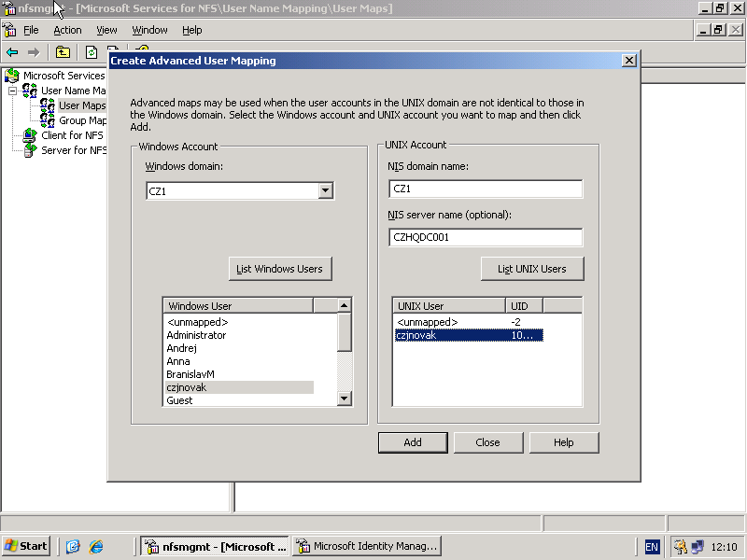
Task: Select czjnovak row in UNIX User list
Action: point(469,335)
